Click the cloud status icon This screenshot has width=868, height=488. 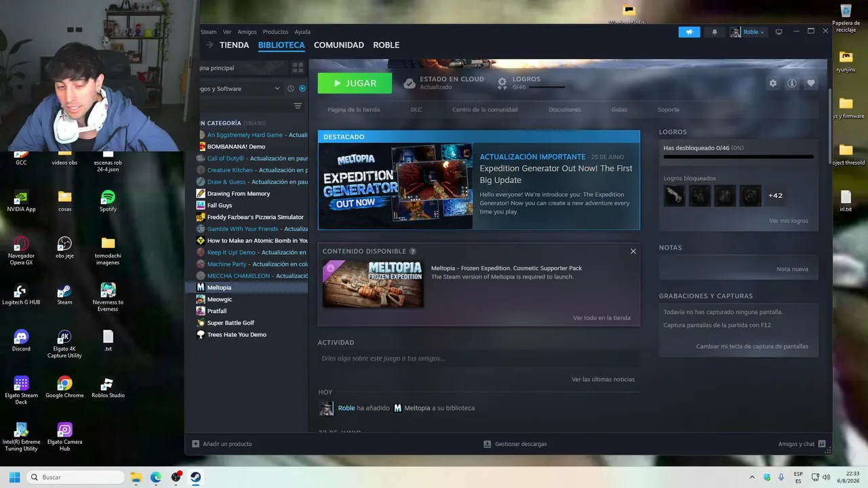(x=409, y=83)
